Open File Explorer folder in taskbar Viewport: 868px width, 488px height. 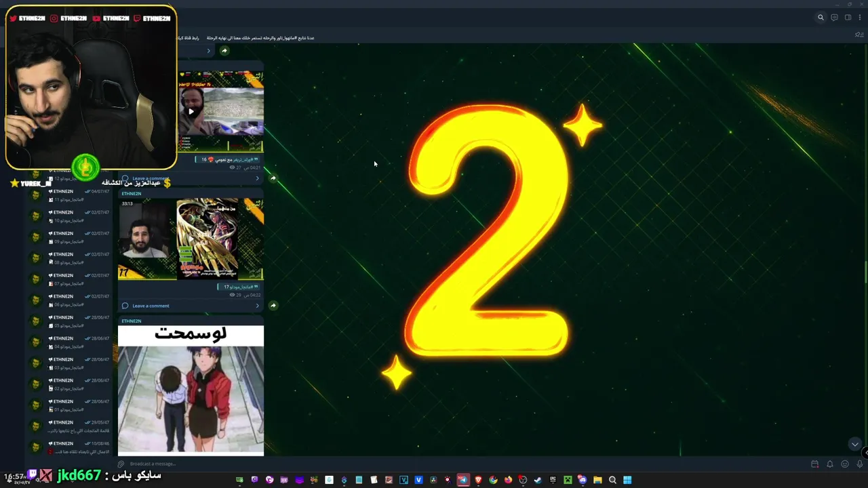[597, 481]
